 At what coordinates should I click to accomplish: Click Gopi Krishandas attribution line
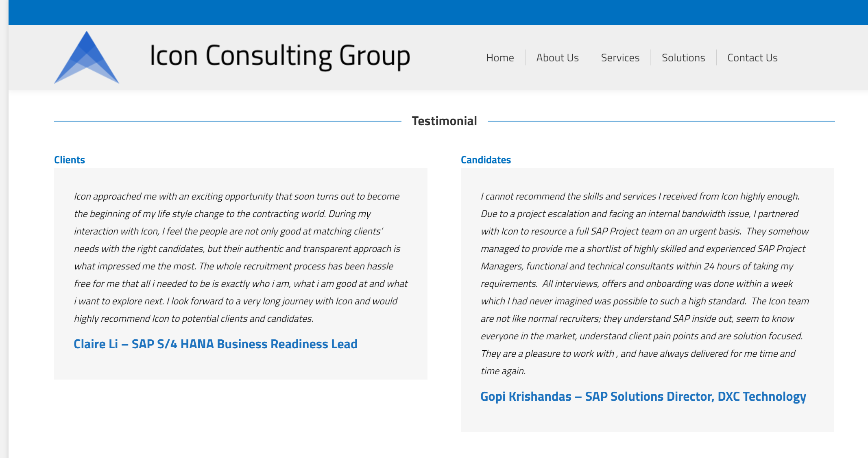click(643, 396)
